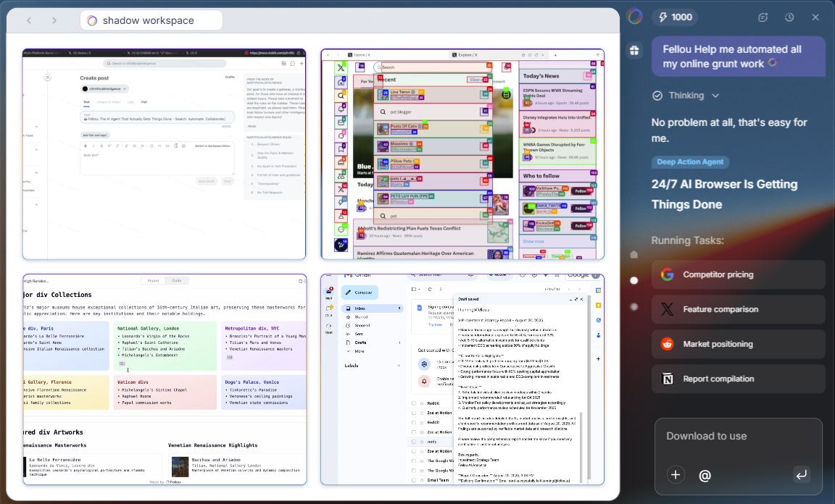Click the @ mention button in chat input
Image resolution: width=835 pixels, height=504 pixels.
[x=705, y=475]
